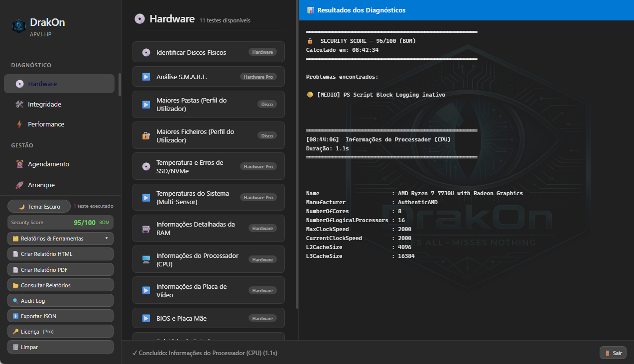Click the DrakOn logo icon
The width and height of the screenshot is (634, 364).
tap(18, 26)
